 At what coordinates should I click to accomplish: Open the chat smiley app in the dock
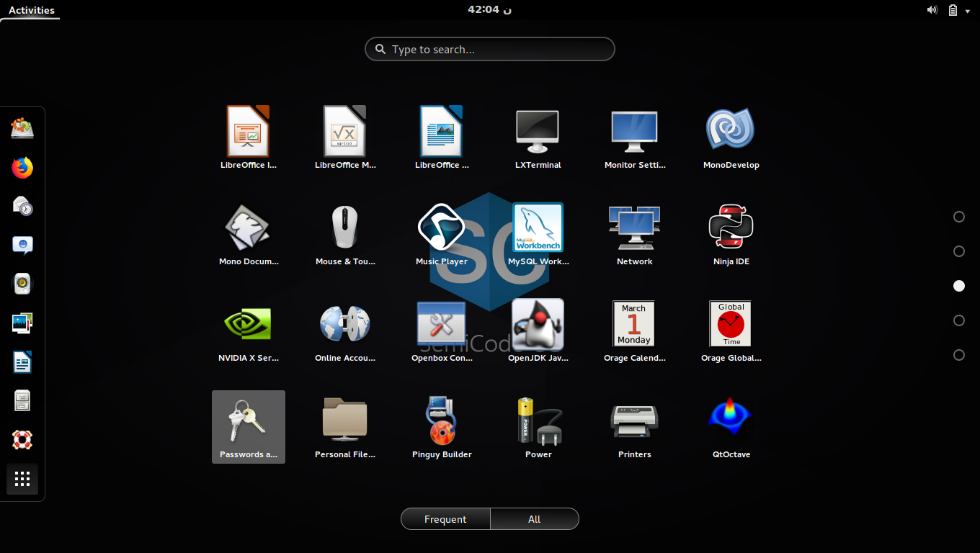point(22,246)
